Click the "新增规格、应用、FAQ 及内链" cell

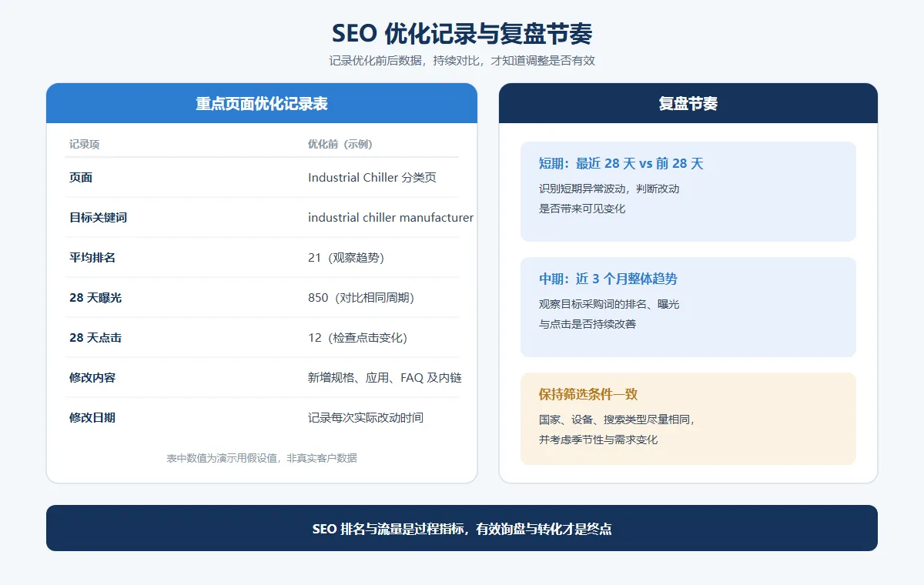tap(385, 378)
